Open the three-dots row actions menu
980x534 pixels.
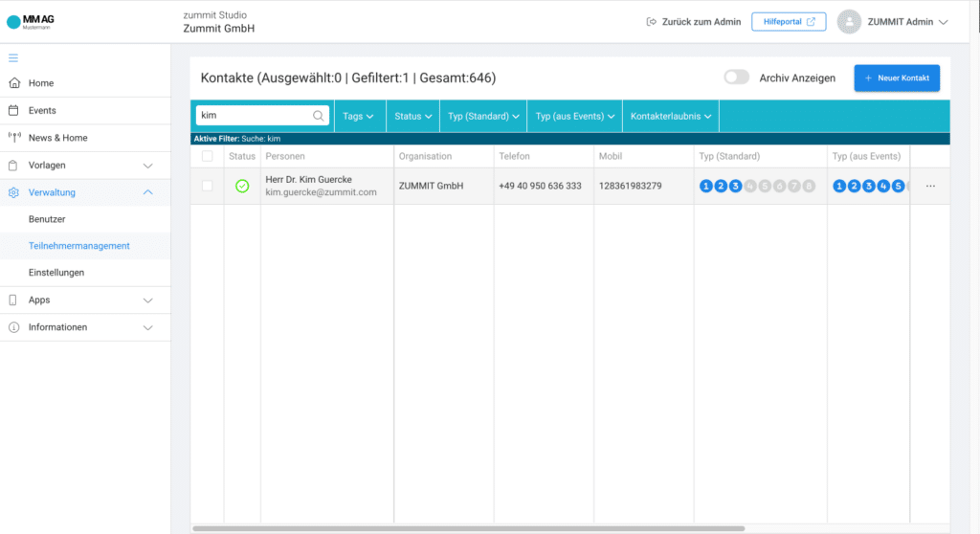click(x=930, y=186)
